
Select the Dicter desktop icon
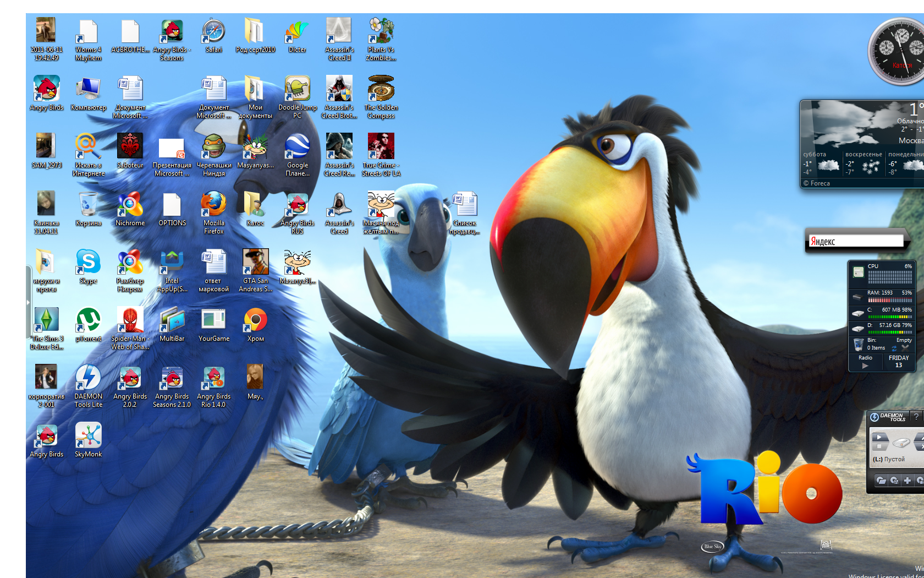[297, 35]
